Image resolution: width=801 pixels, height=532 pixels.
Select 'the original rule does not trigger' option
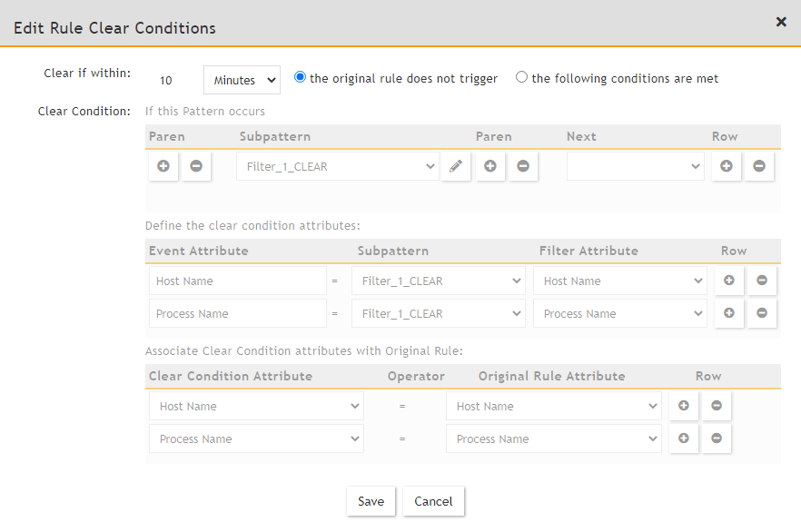pos(301,77)
